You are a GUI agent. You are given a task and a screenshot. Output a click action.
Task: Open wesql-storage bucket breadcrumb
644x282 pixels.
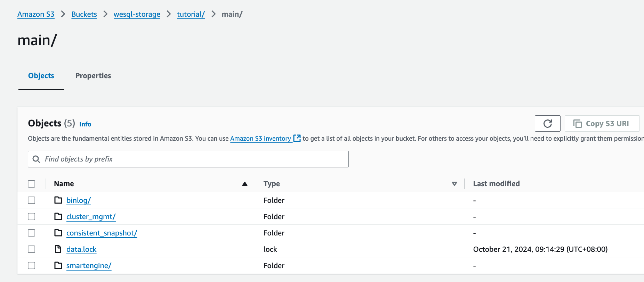137,14
